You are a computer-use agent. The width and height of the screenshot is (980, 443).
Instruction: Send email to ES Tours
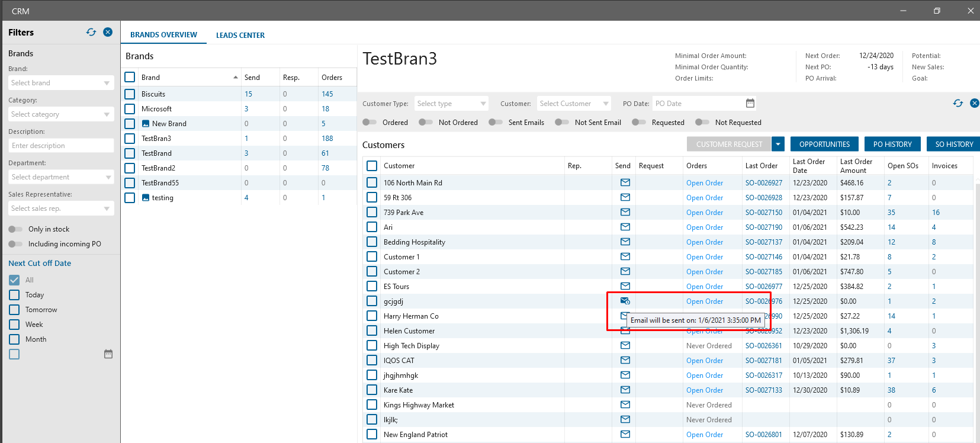pos(625,286)
